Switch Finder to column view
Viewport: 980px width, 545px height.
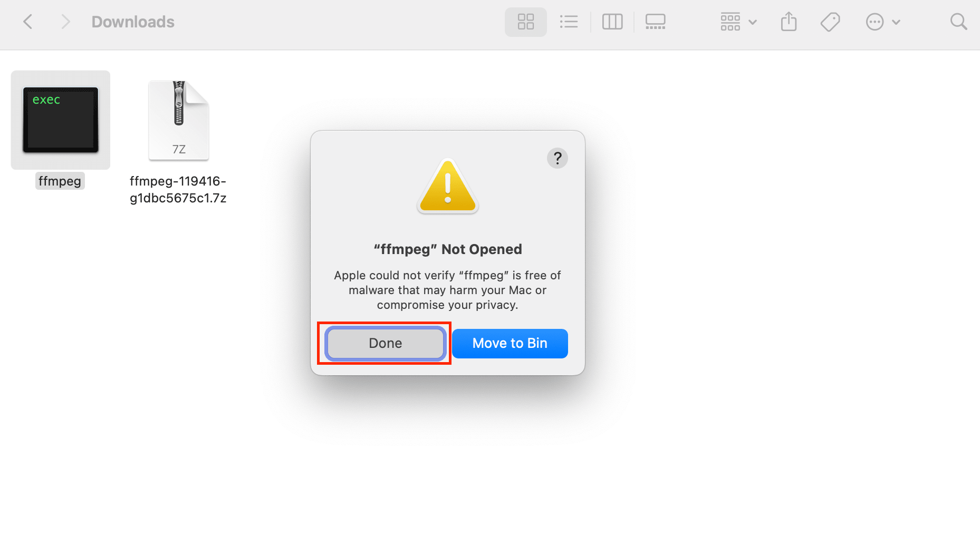click(x=612, y=22)
